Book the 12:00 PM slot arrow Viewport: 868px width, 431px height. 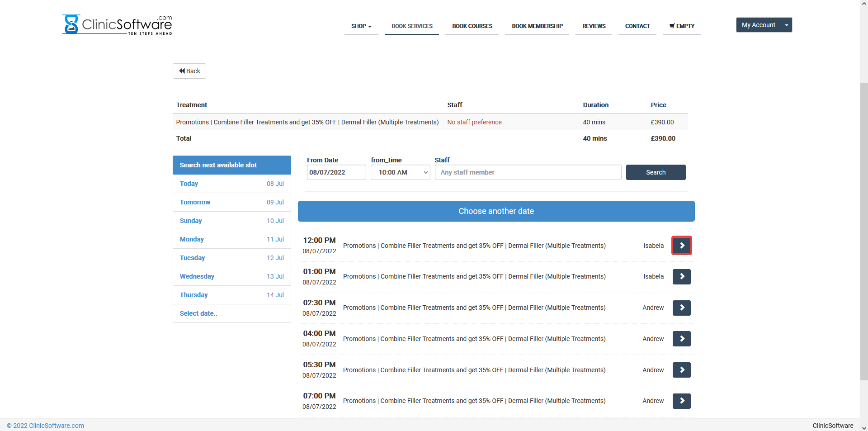point(681,246)
